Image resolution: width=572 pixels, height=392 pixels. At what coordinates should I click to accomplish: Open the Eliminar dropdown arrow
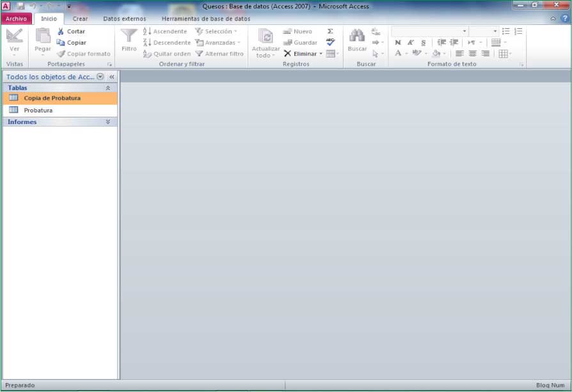(321, 54)
